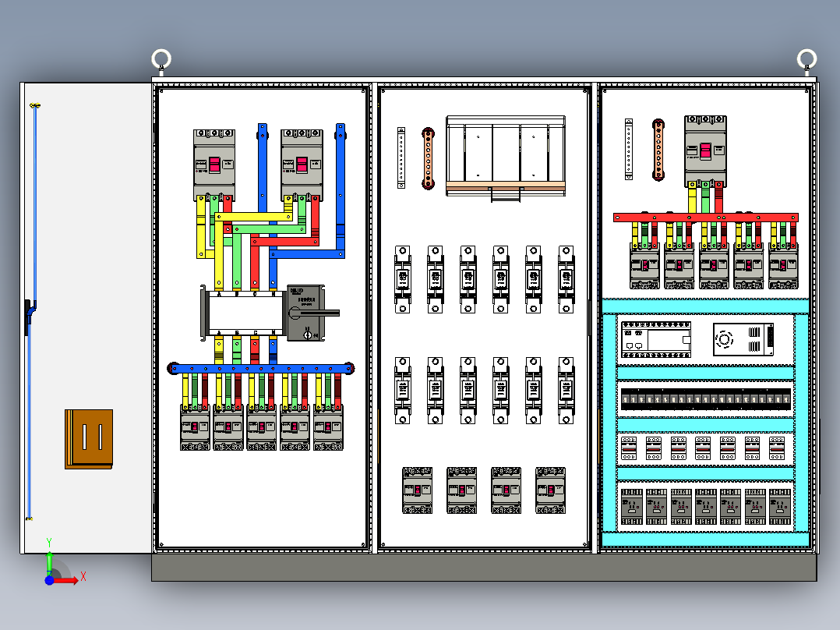Select the main breaker at top of right panel
Viewport: 840px width, 630px height.
click(705, 151)
